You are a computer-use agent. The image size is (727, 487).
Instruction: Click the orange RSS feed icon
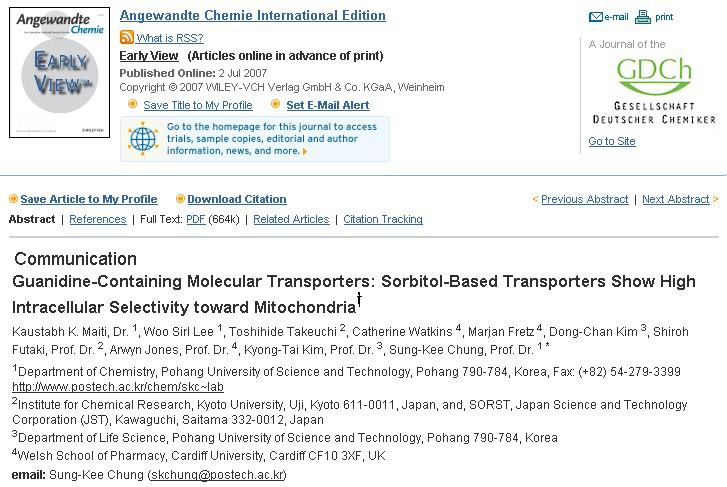coord(127,37)
